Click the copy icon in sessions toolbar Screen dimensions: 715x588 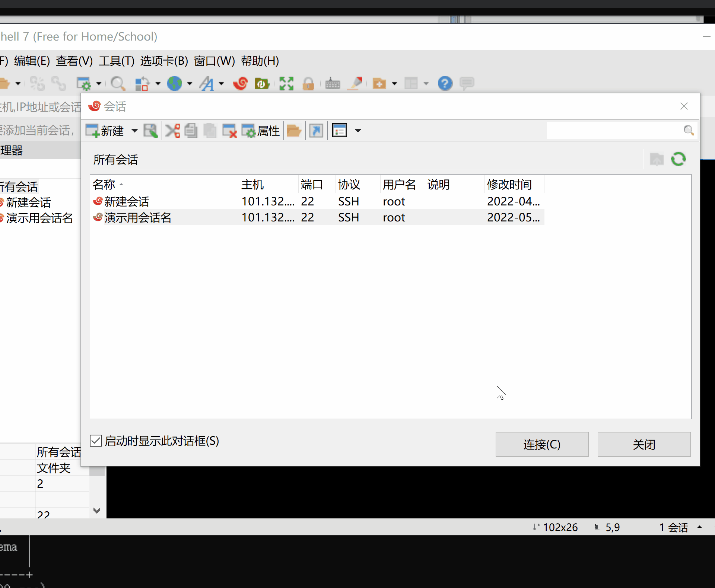pyautogui.click(x=191, y=131)
